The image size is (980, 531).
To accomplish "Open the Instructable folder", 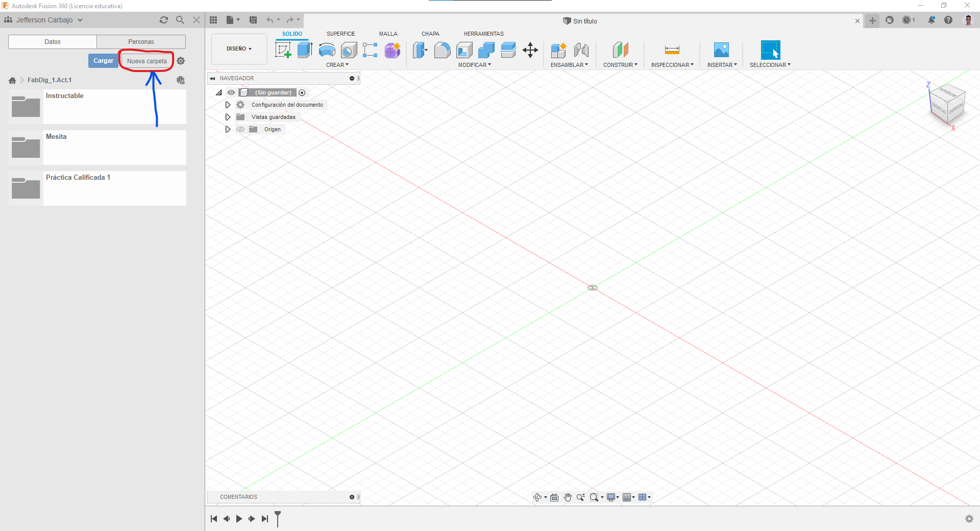I will 97,107.
